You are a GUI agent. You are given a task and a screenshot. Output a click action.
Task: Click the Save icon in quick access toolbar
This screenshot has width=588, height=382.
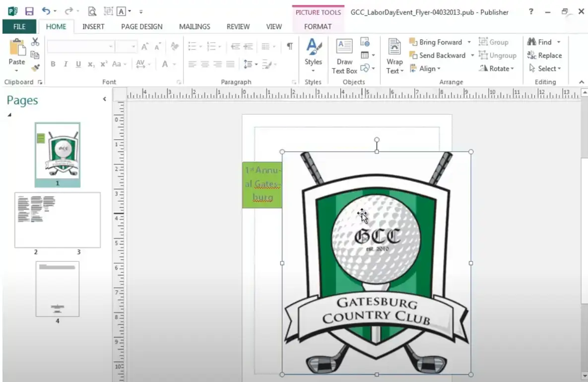pos(29,11)
